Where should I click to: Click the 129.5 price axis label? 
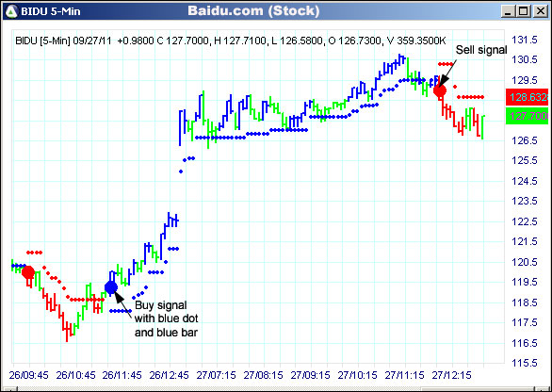tap(525, 80)
